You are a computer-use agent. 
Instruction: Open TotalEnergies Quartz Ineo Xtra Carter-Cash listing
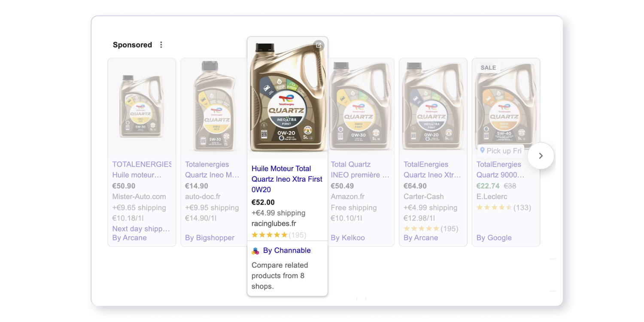(x=433, y=170)
